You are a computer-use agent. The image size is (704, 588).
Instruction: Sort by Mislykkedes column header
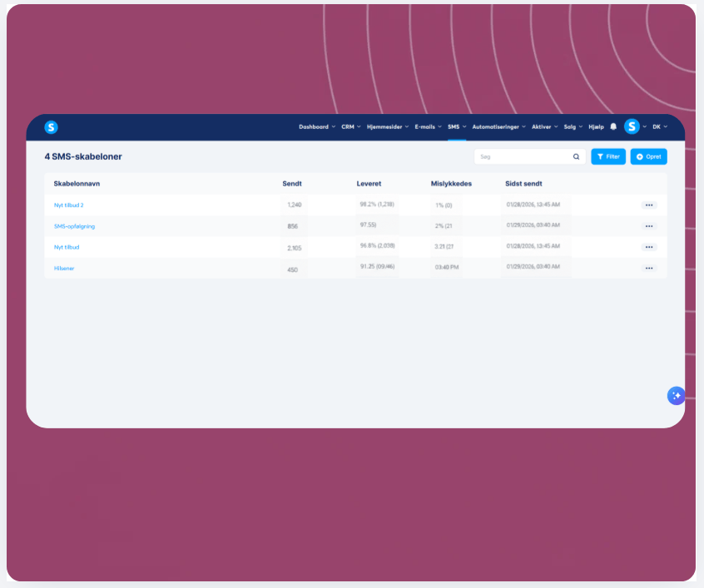click(x=451, y=184)
